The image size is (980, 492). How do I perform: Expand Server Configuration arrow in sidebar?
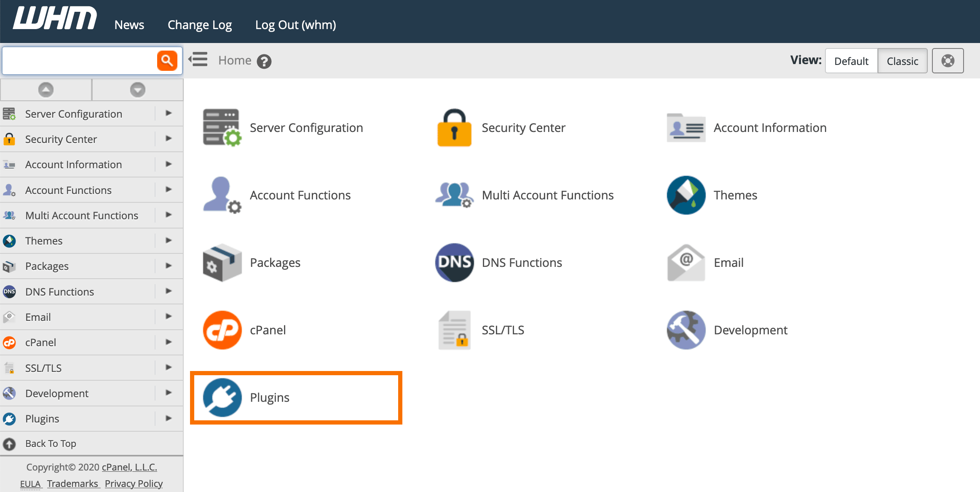click(x=169, y=113)
